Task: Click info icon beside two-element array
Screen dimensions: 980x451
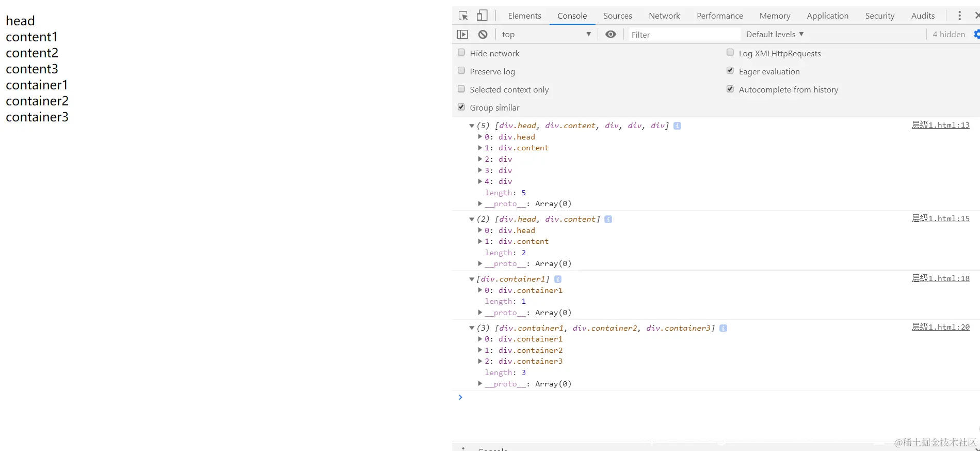Action: pos(608,219)
